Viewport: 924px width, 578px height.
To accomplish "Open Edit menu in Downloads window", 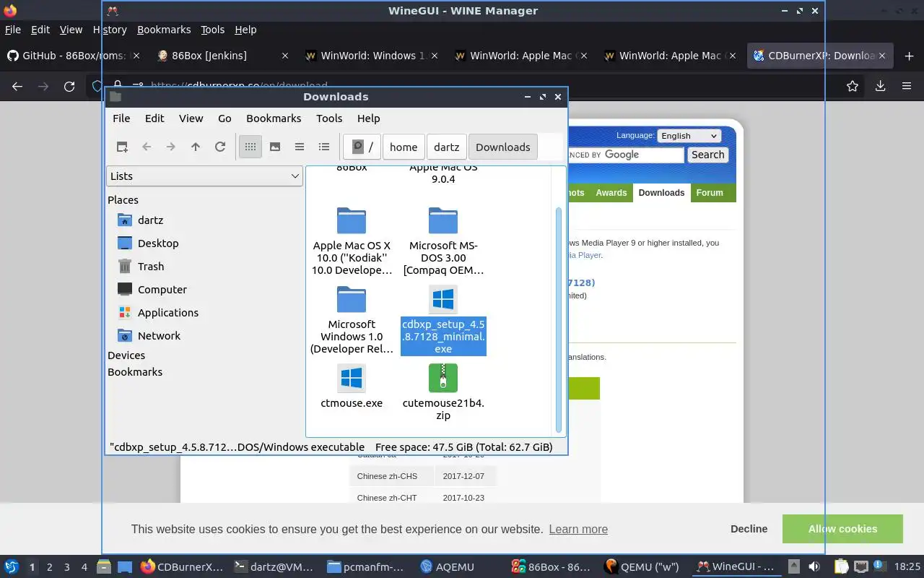I will pyautogui.click(x=154, y=118).
